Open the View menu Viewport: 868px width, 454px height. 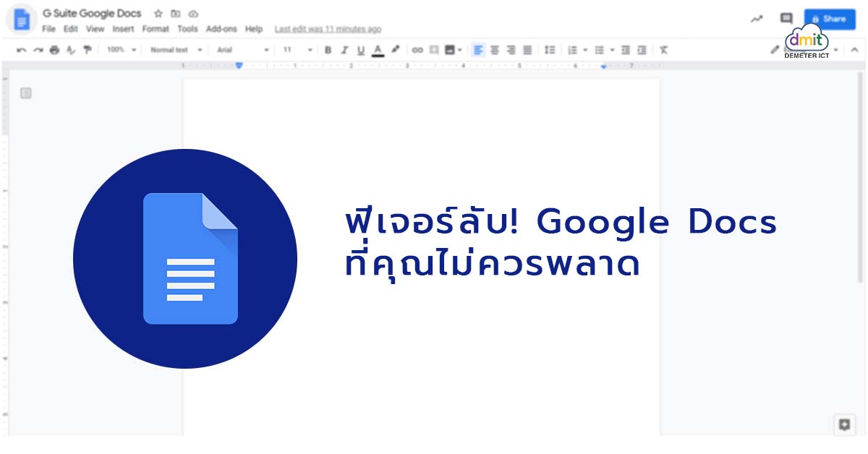coord(95,29)
